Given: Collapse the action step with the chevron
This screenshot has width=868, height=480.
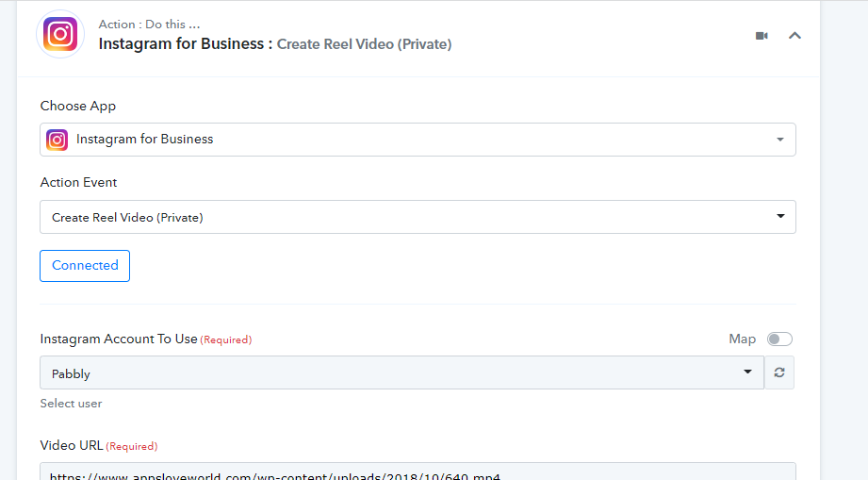Looking at the screenshot, I should pyautogui.click(x=794, y=36).
